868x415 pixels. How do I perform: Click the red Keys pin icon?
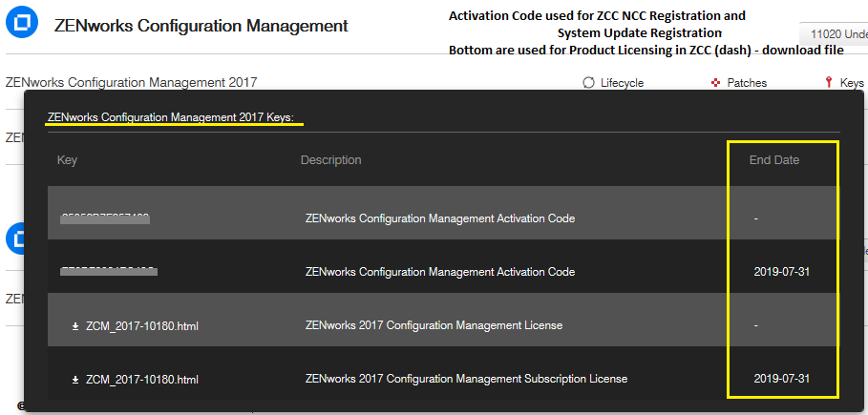point(827,83)
